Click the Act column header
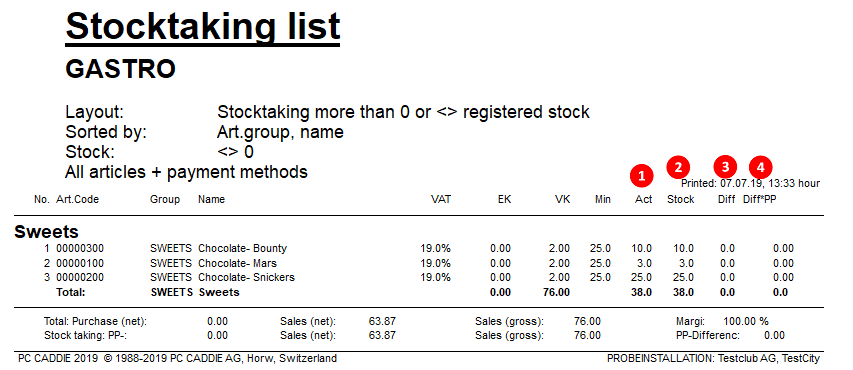The height and width of the screenshot is (370, 853). [x=644, y=200]
